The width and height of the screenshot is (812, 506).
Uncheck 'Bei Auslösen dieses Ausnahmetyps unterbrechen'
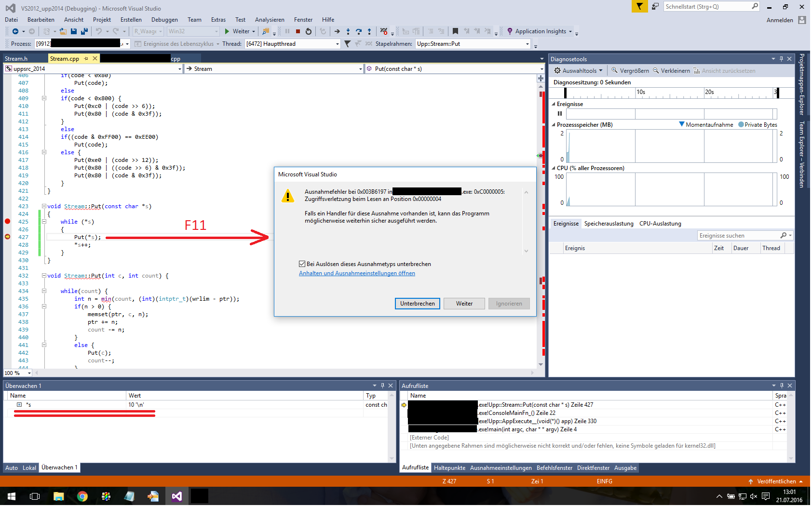pos(302,264)
